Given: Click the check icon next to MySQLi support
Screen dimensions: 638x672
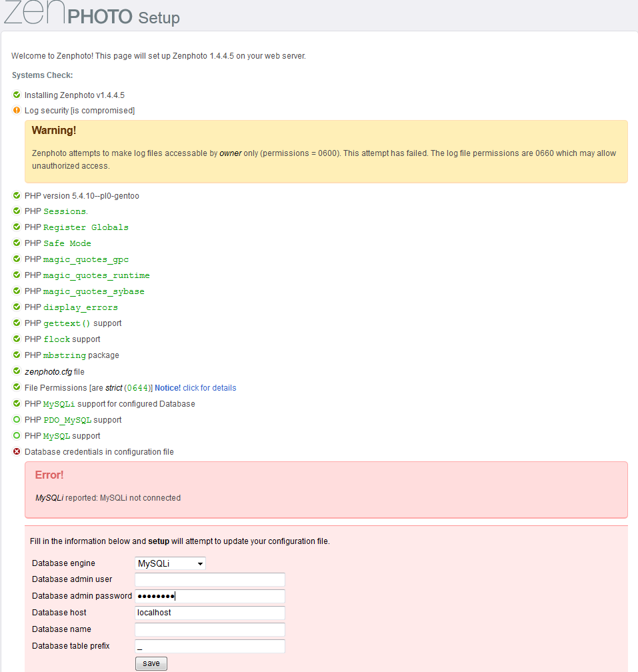Looking at the screenshot, I should [17, 403].
